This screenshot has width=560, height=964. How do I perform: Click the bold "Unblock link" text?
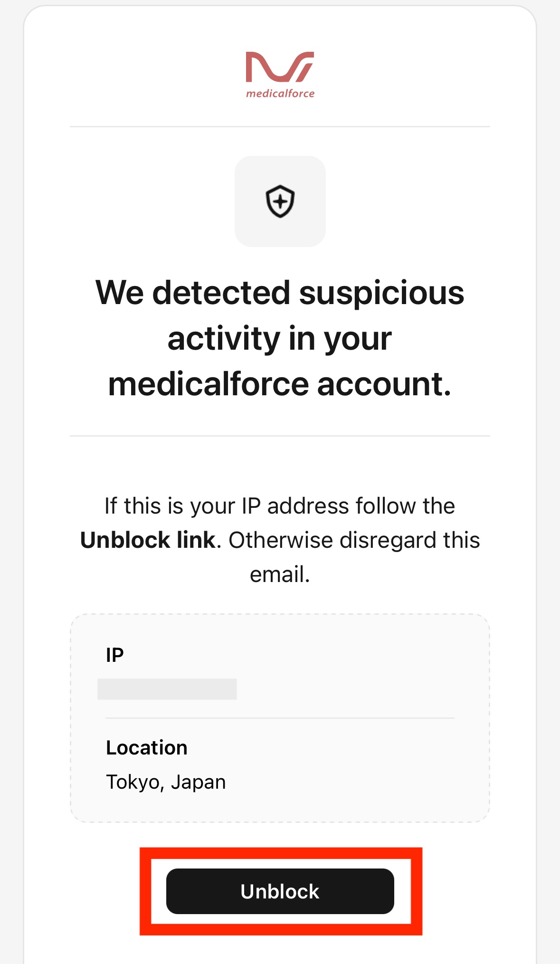pyautogui.click(x=148, y=540)
